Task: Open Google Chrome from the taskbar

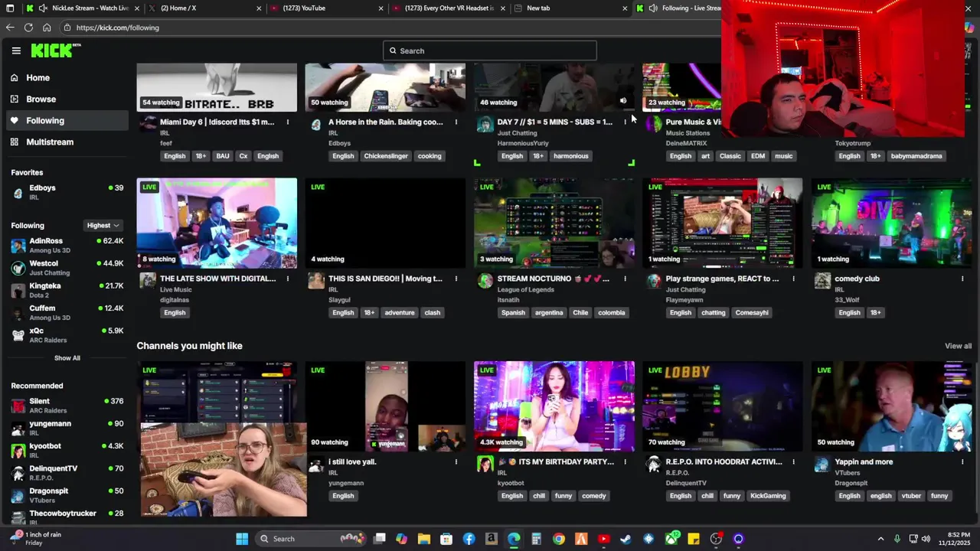Action: [x=559, y=539]
